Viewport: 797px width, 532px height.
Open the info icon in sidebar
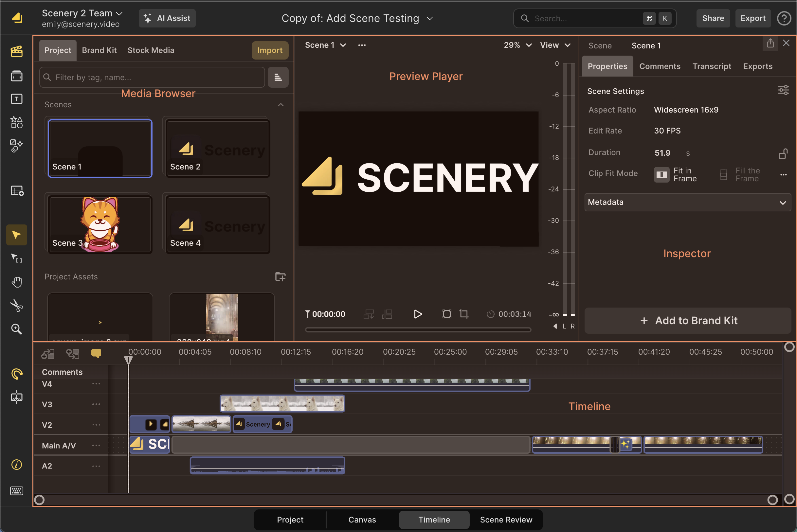pyautogui.click(x=17, y=465)
